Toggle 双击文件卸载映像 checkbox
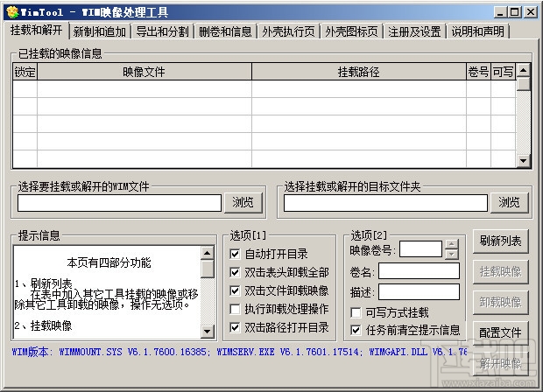Viewport: 543px width, 392px height. [235, 290]
